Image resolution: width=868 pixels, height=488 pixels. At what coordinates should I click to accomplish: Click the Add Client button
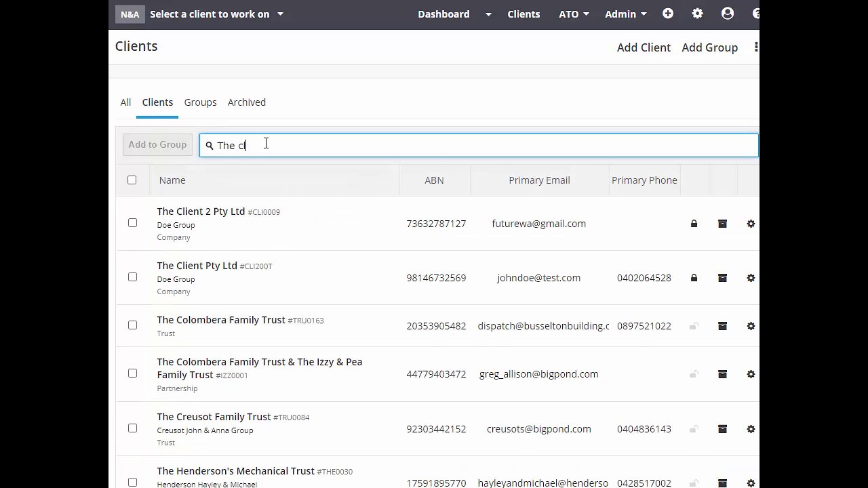pos(644,47)
